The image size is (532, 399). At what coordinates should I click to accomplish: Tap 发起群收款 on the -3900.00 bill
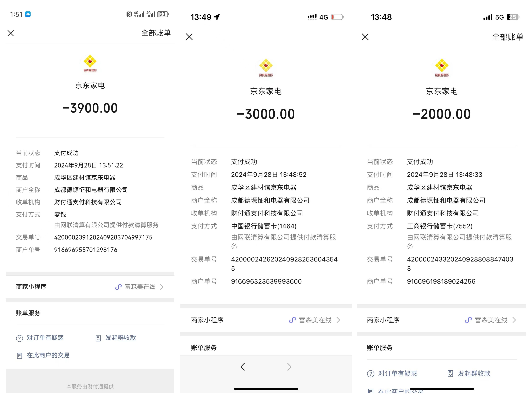point(121,338)
